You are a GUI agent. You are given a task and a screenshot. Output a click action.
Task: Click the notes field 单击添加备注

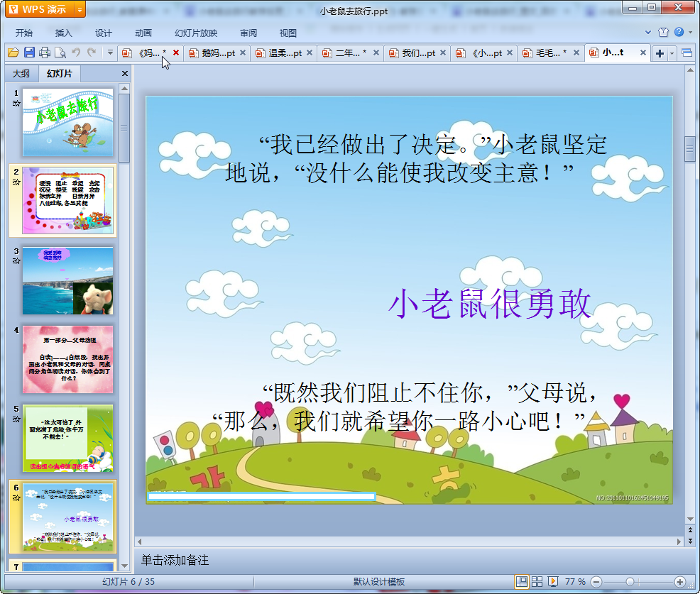click(175, 560)
